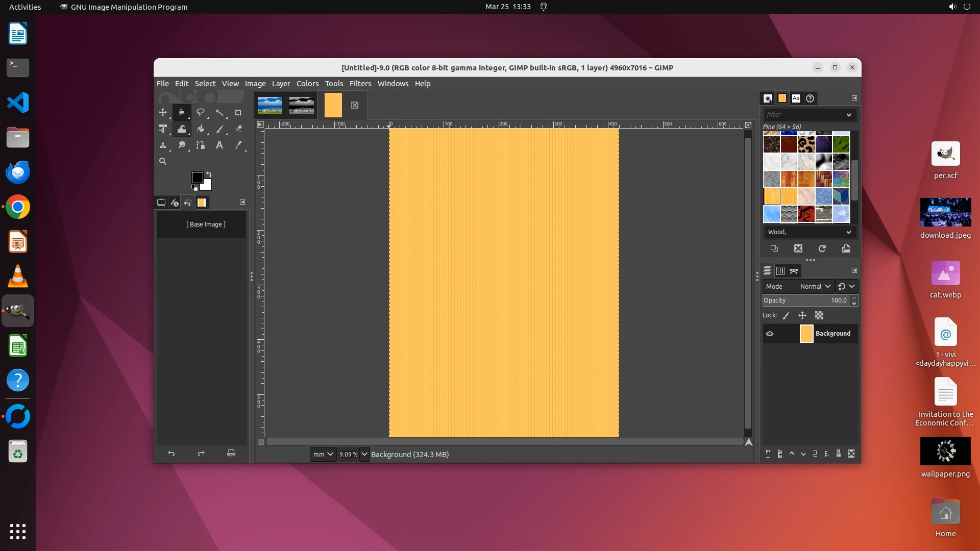This screenshot has width=980, height=551.
Task: Select the Text tool
Action: pos(219,145)
